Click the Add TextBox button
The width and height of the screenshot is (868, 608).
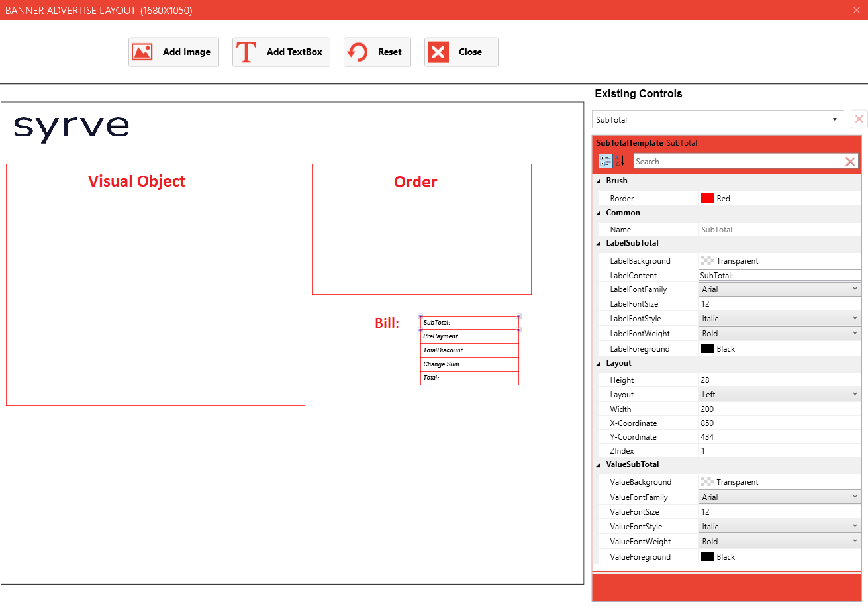point(281,52)
